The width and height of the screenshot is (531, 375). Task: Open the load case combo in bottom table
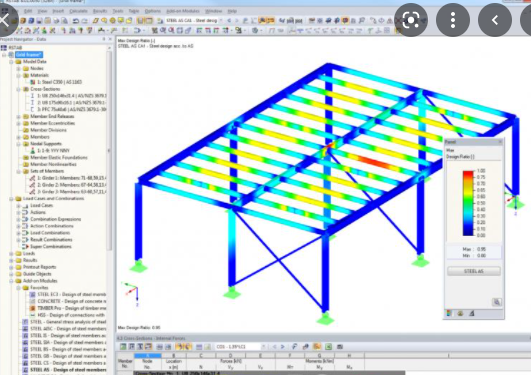coord(240,347)
